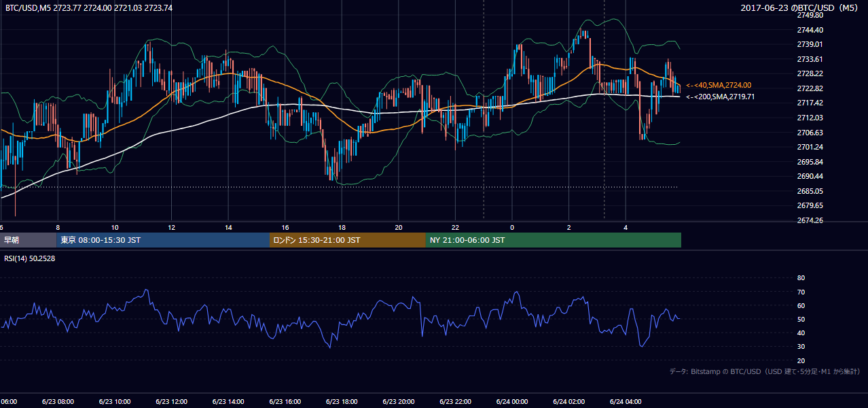868x408 pixels.
Task: Click price axis value 2679.65
Action: coord(810,205)
